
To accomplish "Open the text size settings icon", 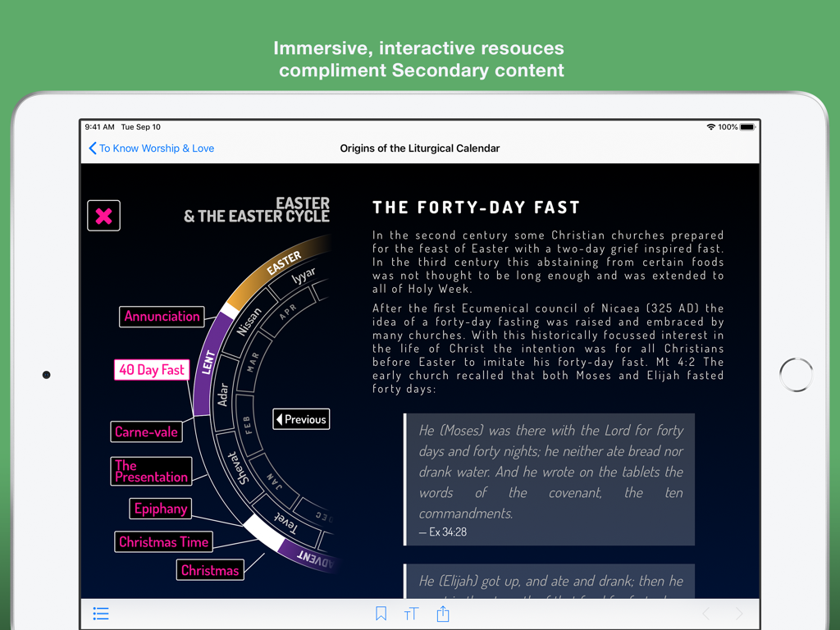I will point(411,613).
